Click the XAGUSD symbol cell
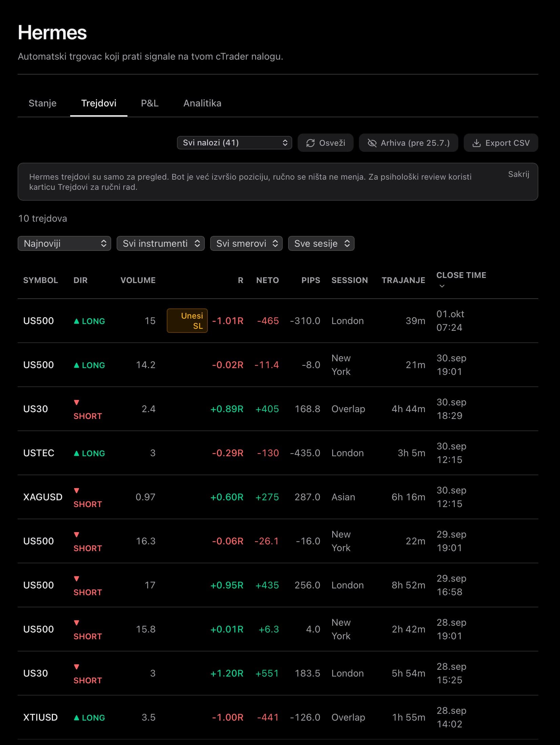This screenshot has height=745, width=560. [43, 497]
